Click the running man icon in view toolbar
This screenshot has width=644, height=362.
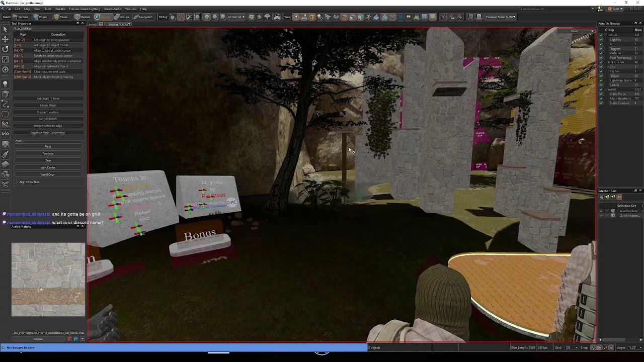click(368, 17)
